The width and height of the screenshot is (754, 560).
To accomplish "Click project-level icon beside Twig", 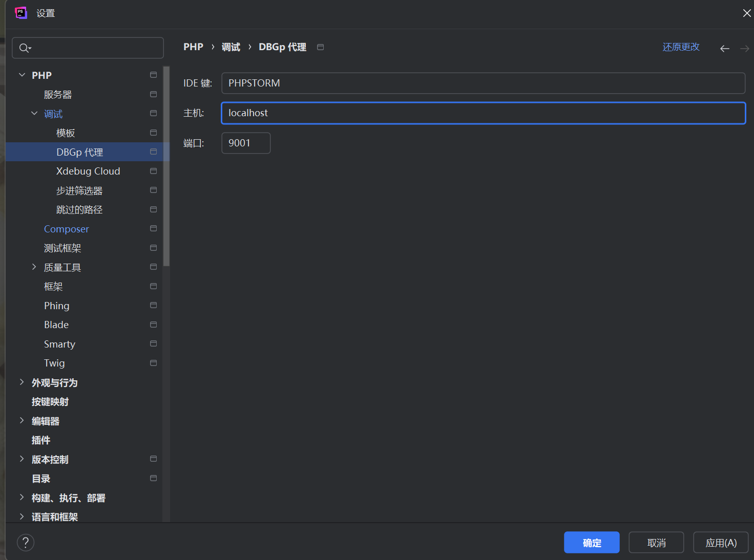I will coord(153,363).
